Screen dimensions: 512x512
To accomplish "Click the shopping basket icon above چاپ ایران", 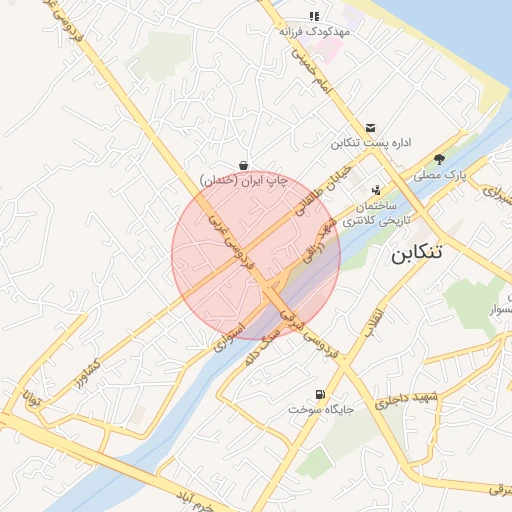I will point(244,165).
